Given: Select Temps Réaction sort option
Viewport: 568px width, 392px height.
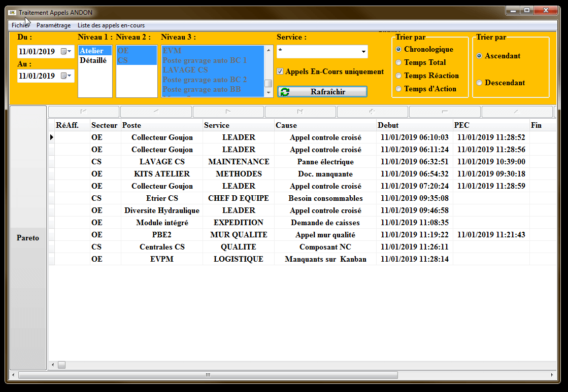Looking at the screenshot, I should coord(398,76).
